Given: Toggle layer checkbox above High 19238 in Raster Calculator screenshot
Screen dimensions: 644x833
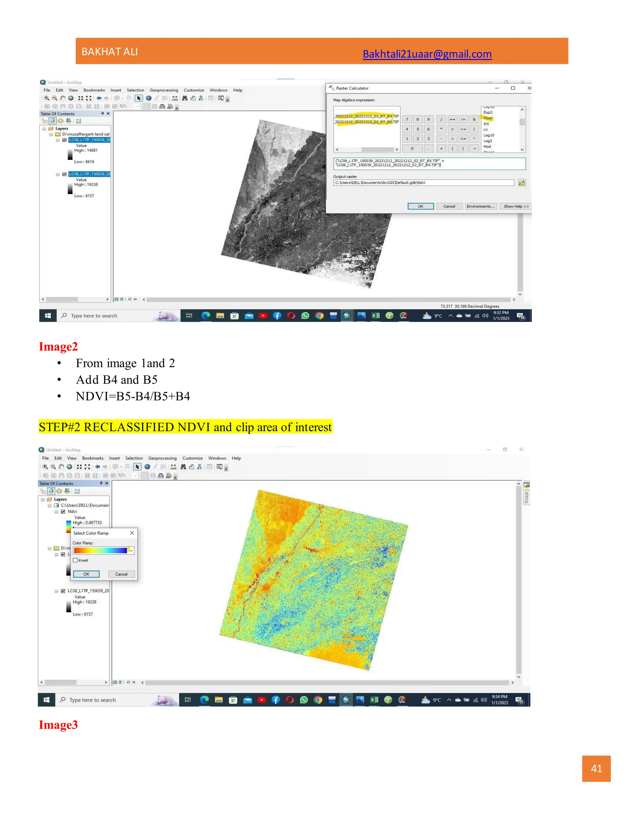Looking at the screenshot, I should 64,174.
